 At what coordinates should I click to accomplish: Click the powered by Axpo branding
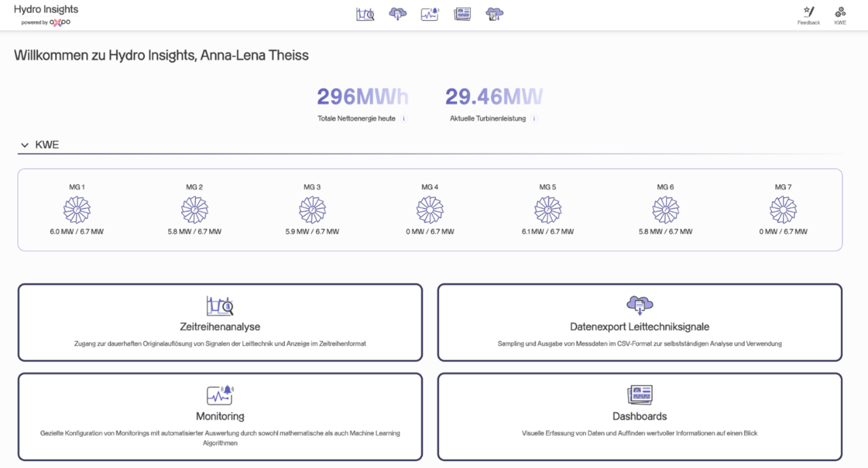45,22
